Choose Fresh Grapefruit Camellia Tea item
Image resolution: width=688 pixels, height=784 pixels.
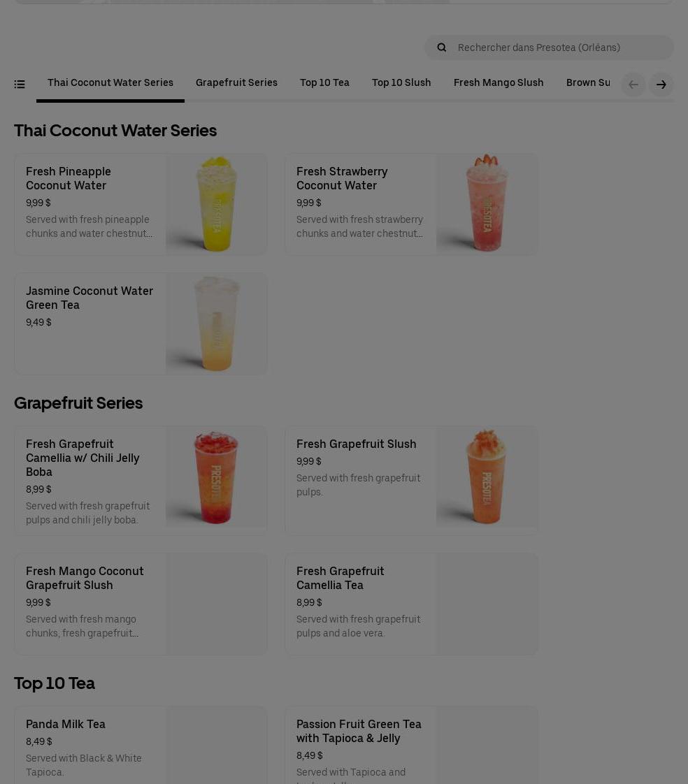[x=411, y=604]
